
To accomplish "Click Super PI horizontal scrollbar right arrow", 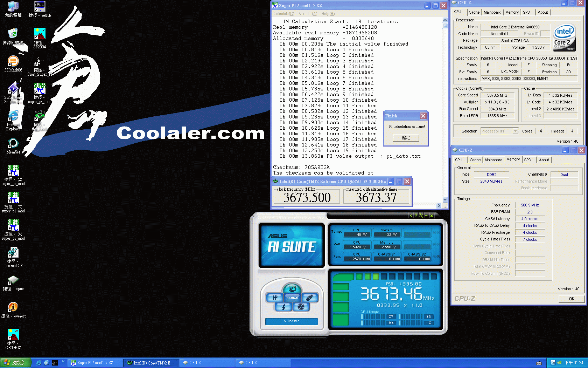I will [x=439, y=206].
